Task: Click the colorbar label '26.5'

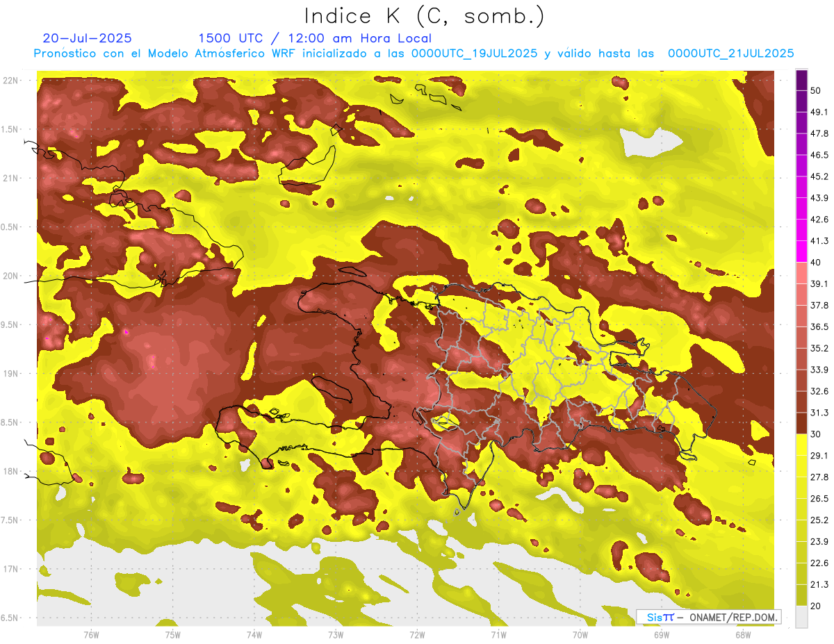Action: (x=819, y=499)
